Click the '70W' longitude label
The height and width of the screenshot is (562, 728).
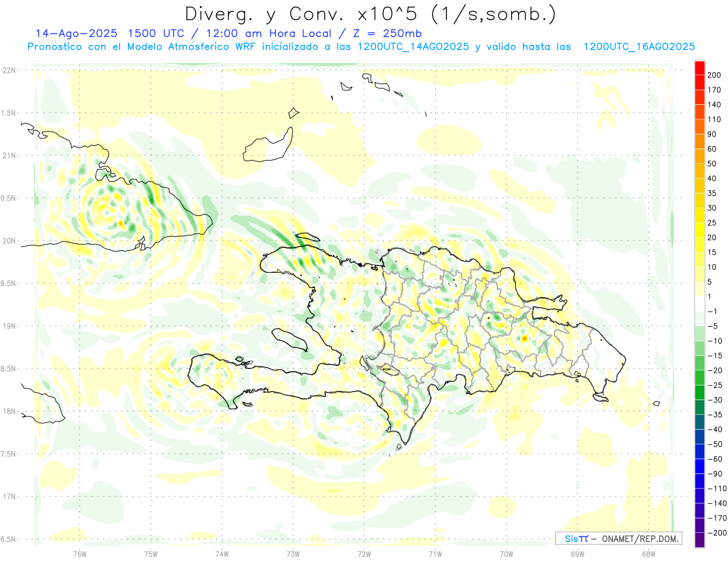tap(507, 554)
